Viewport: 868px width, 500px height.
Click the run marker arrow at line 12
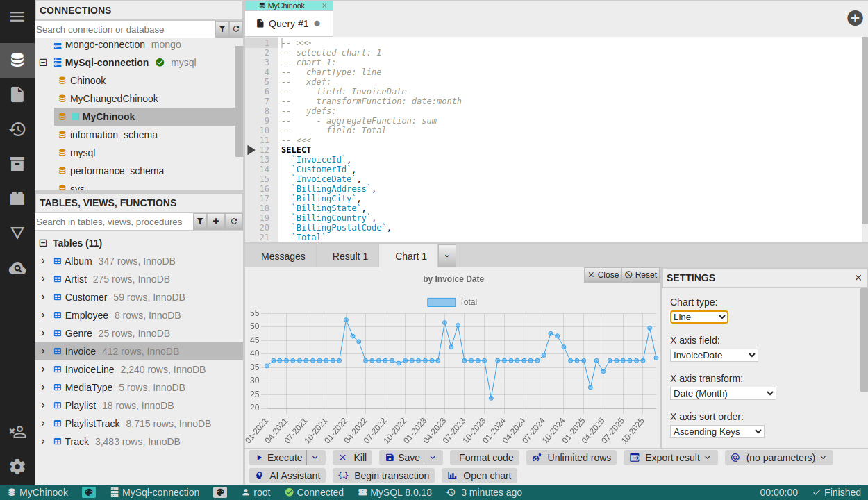point(251,150)
